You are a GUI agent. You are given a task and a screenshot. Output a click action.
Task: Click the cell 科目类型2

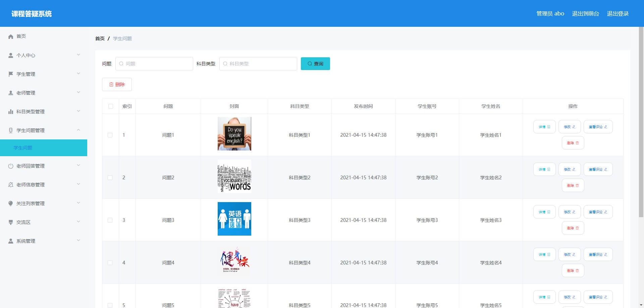(x=300, y=178)
